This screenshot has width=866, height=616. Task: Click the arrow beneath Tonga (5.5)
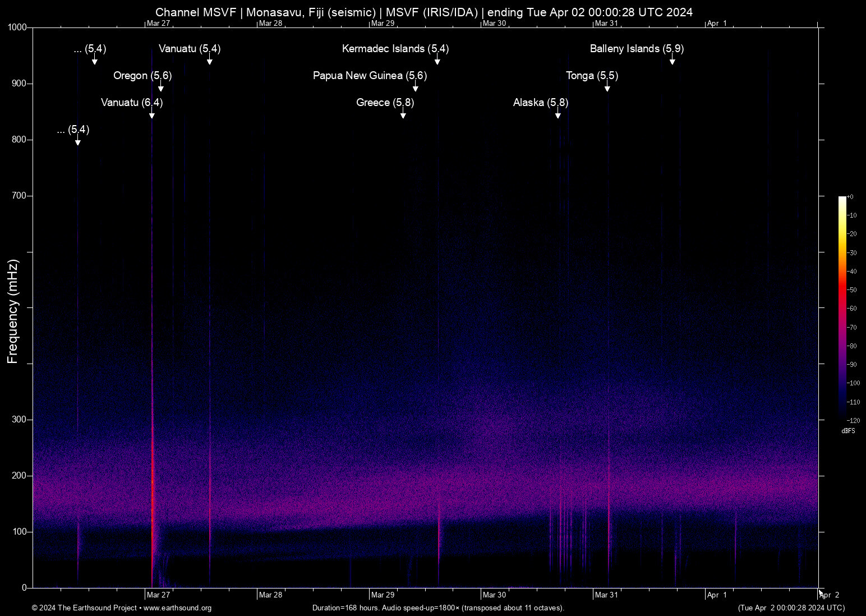click(607, 87)
